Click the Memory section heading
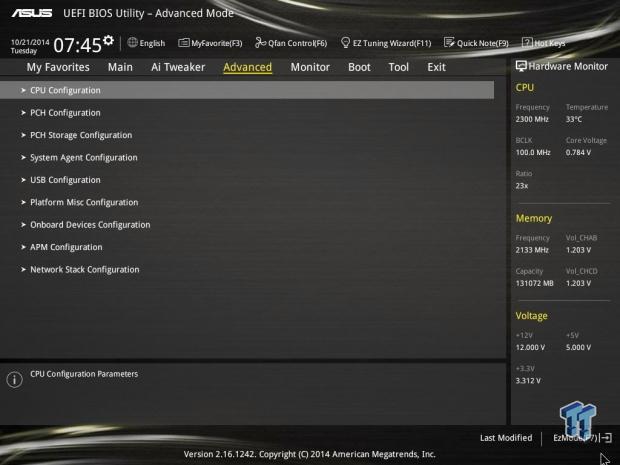620x465 pixels. [534, 218]
